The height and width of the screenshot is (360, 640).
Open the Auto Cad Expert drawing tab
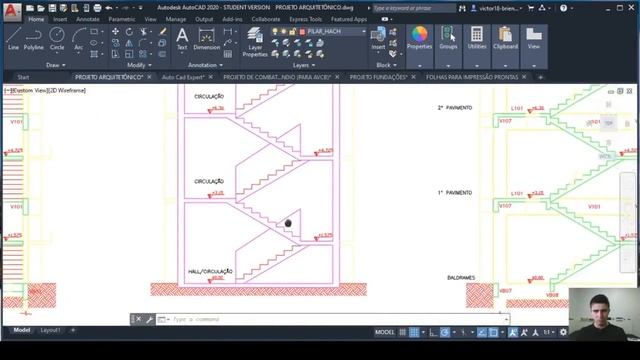183,77
